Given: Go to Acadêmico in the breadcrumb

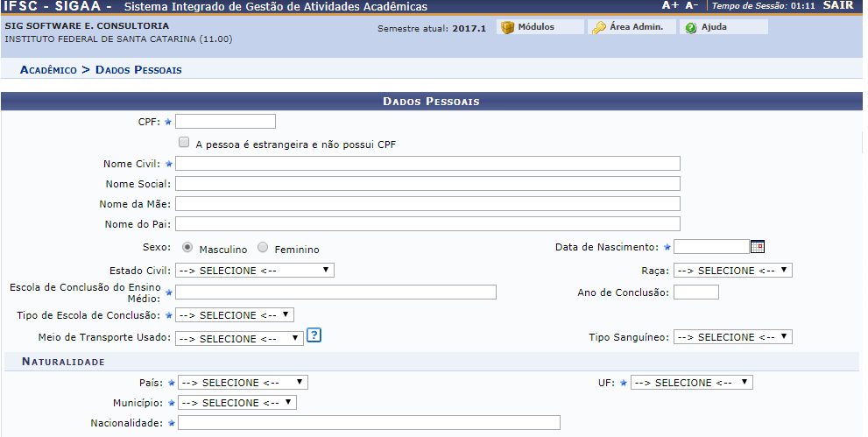Looking at the screenshot, I should pos(48,69).
